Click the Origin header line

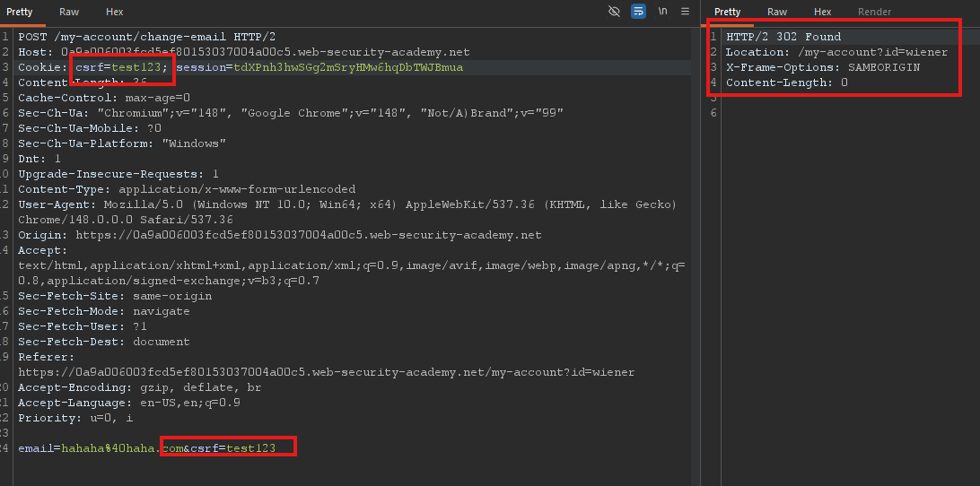click(279, 236)
